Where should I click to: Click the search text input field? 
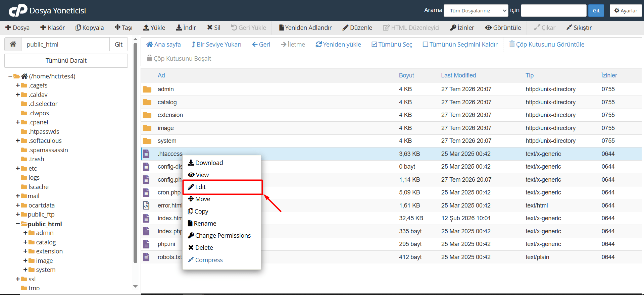pos(554,10)
